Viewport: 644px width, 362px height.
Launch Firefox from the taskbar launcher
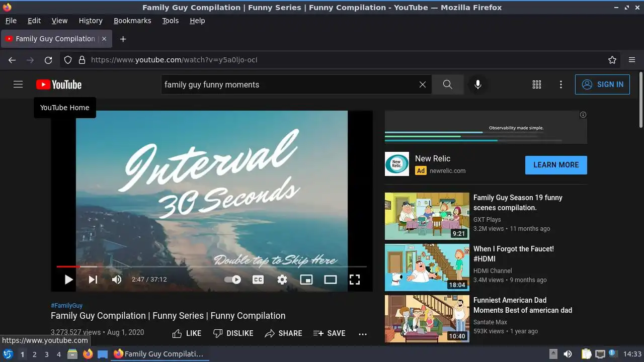click(x=88, y=354)
